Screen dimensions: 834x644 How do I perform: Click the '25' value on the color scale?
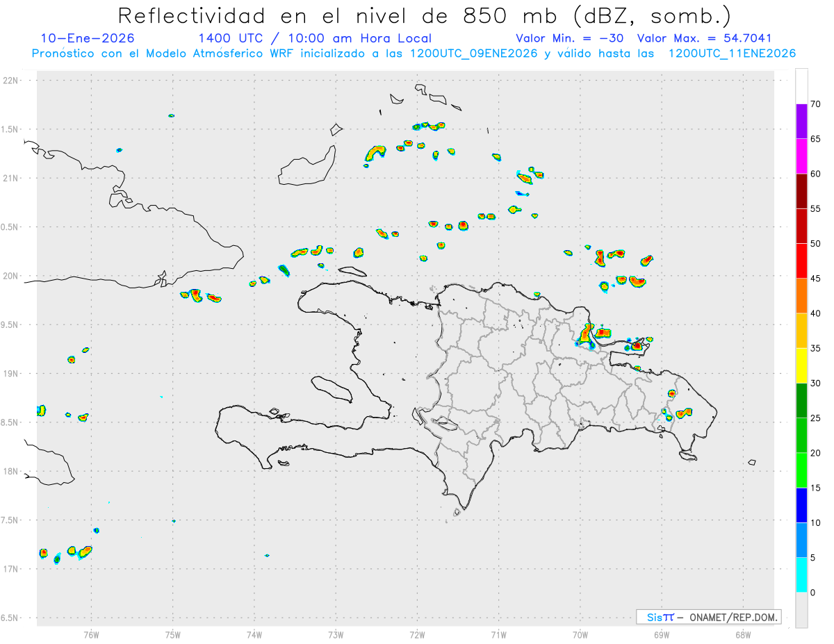(815, 418)
